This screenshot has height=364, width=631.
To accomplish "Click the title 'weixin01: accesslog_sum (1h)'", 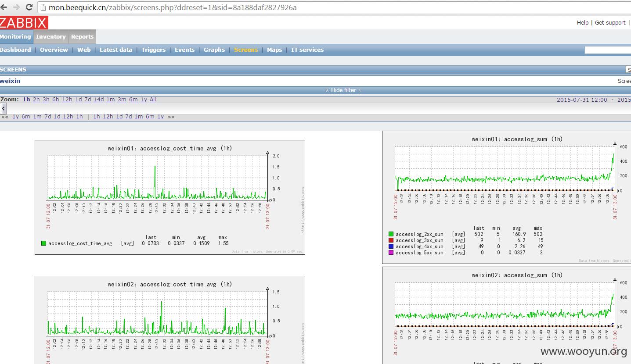I will click(x=517, y=139).
